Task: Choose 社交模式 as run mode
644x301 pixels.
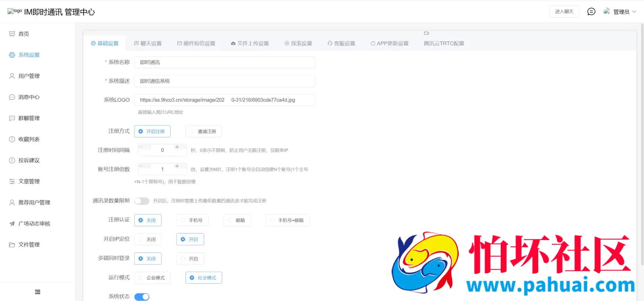Action: [204, 278]
